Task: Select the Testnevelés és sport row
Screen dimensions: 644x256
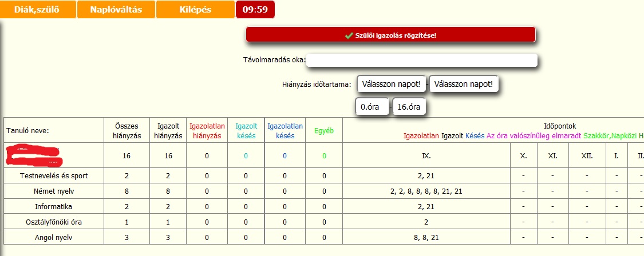Action: [54, 175]
